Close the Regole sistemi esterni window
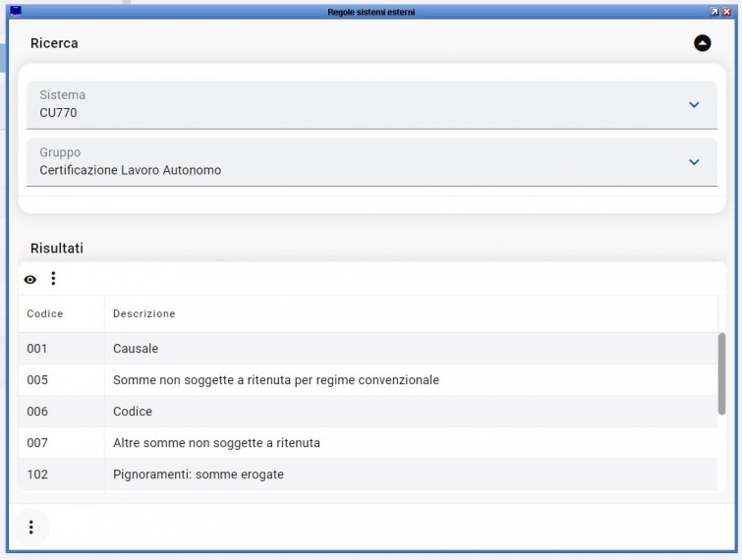 [x=727, y=12]
